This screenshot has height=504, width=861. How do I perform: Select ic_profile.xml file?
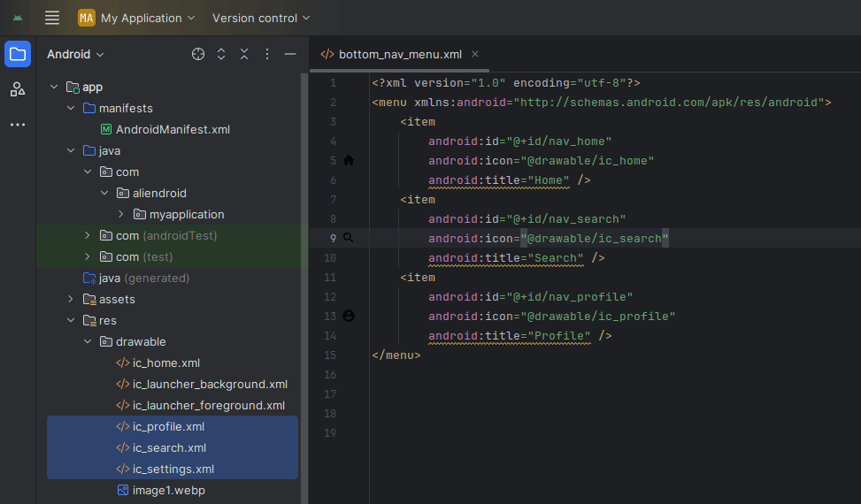[x=173, y=427]
